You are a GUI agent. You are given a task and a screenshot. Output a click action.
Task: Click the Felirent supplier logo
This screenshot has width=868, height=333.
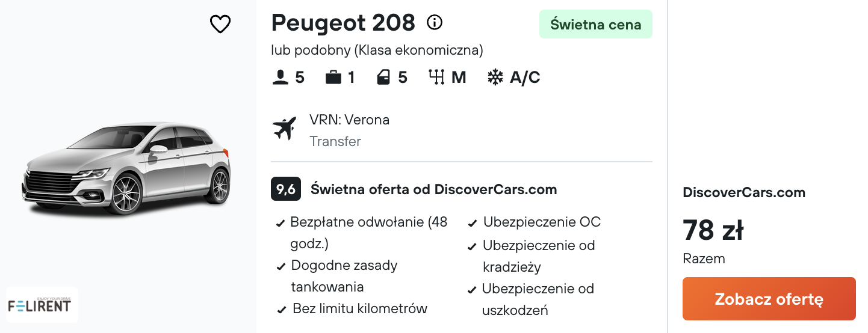42,305
